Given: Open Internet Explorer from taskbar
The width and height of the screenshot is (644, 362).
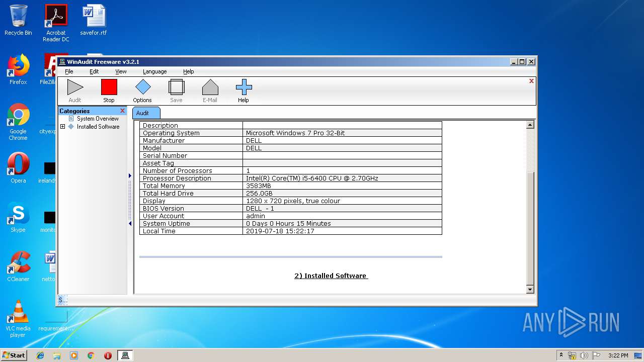Looking at the screenshot, I should (x=40, y=355).
